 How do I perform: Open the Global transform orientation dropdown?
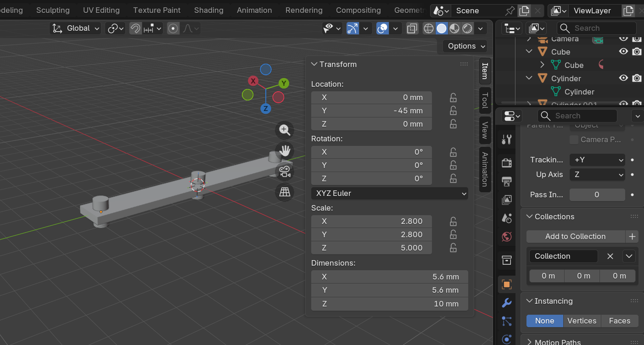76,28
